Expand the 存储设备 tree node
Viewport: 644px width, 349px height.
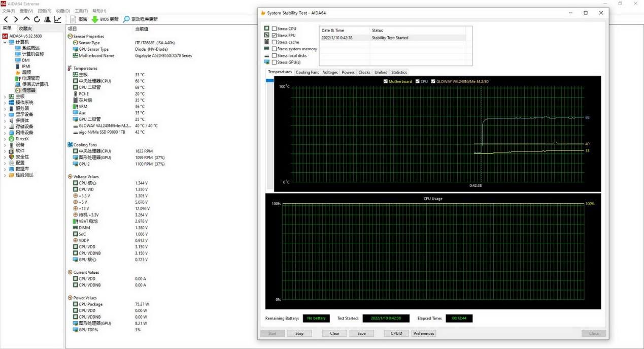[5, 126]
